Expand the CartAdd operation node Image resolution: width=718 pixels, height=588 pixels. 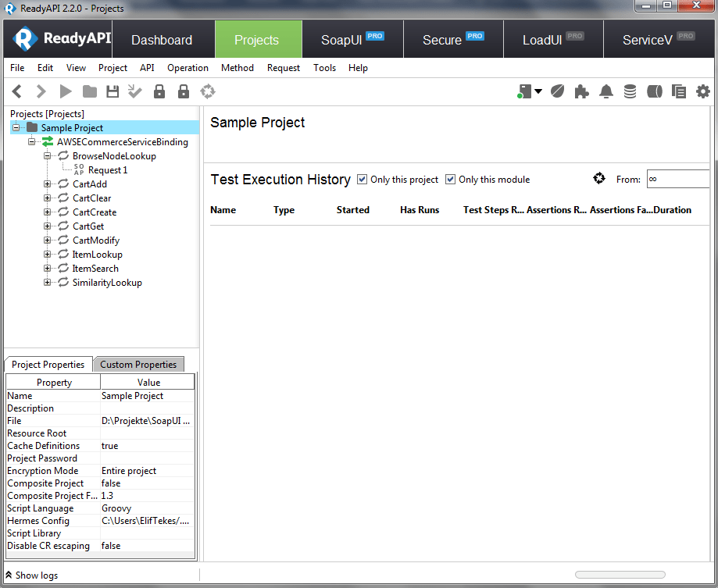point(48,184)
